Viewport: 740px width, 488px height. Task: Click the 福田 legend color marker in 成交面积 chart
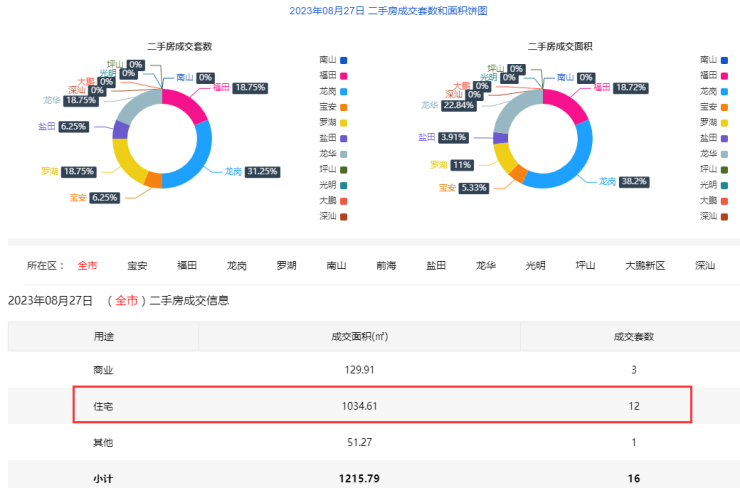(x=725, y=75)
